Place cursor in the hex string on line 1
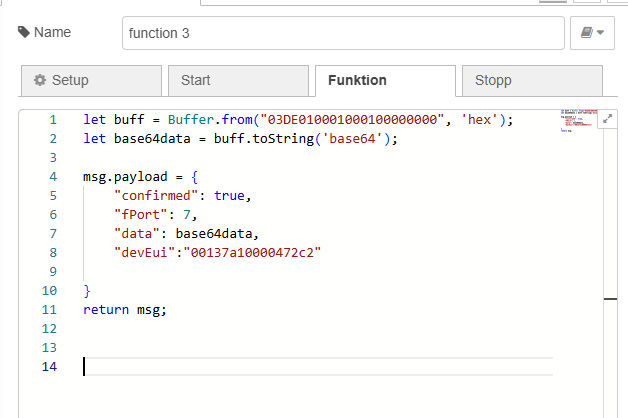Viewport: 628px width, 418px height. [350, 119]
